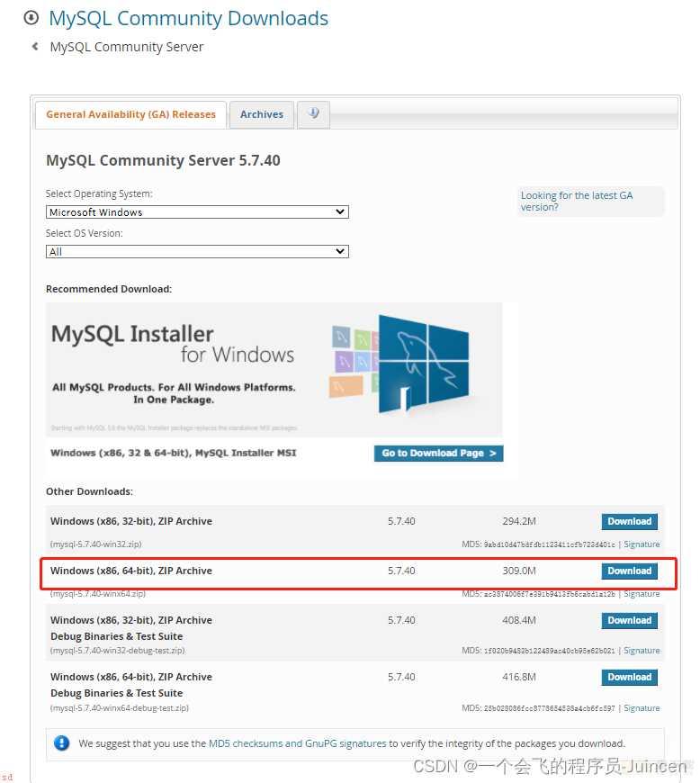Image resolution: width=700 pixels, height=783 pixels.
Task: Download 32-bit Debug Binaries & Test Suite
Action: (629, 620)
